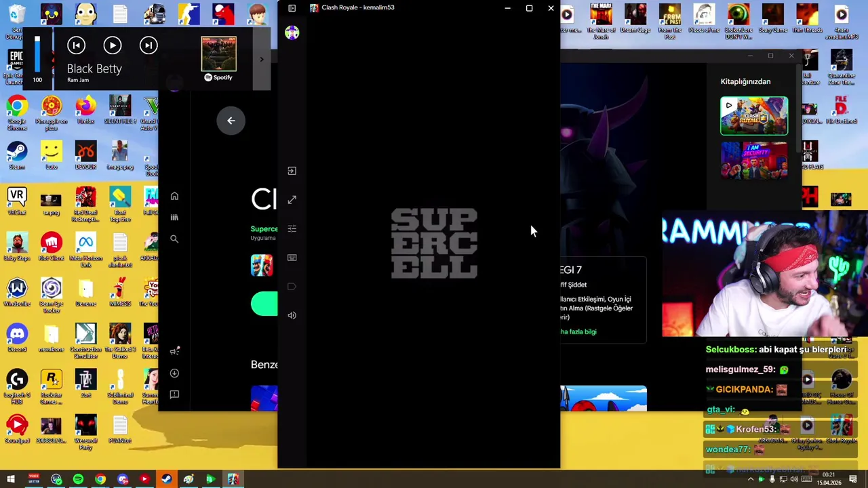The width and height of the screenshot is (868, 488).
Task: Open the VRChat desktop shortcut
Action: click(x=17, y=201)
